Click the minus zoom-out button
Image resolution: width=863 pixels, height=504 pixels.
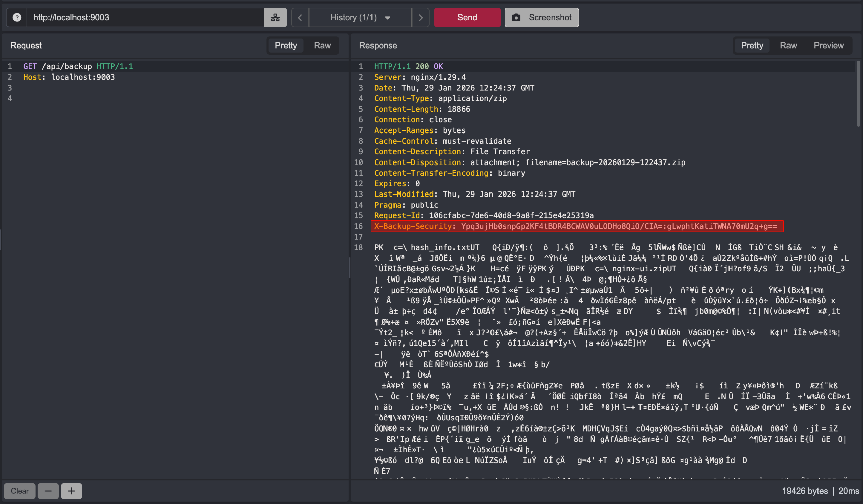[x=48, y=491]
